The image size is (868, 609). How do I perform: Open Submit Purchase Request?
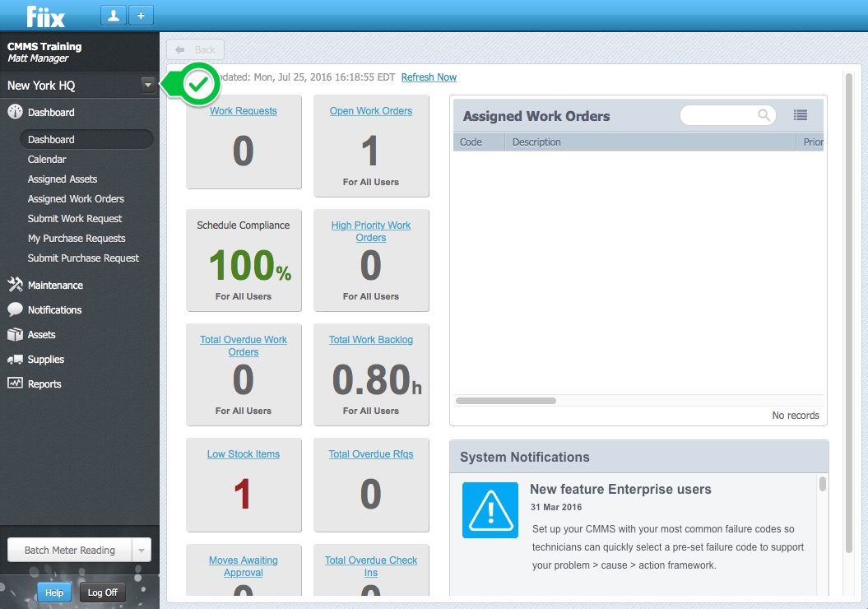[x=83, y=258]
